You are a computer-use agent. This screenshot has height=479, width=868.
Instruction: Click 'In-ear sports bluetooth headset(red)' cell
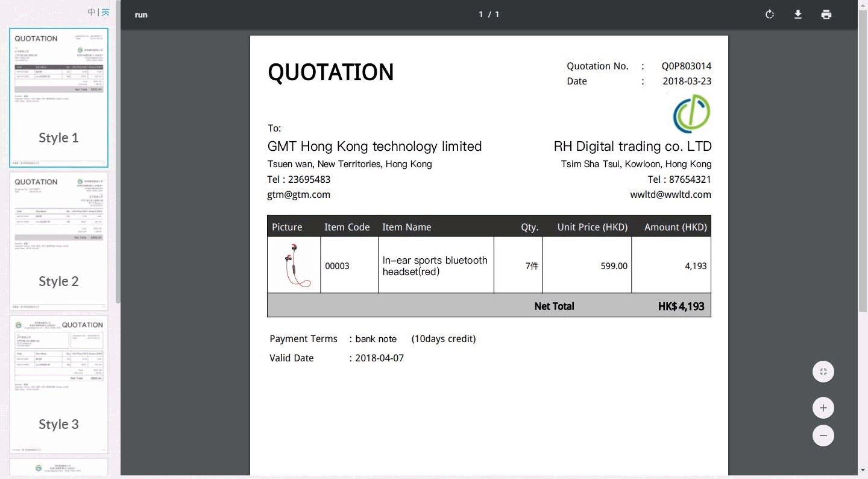click(435, 266)
